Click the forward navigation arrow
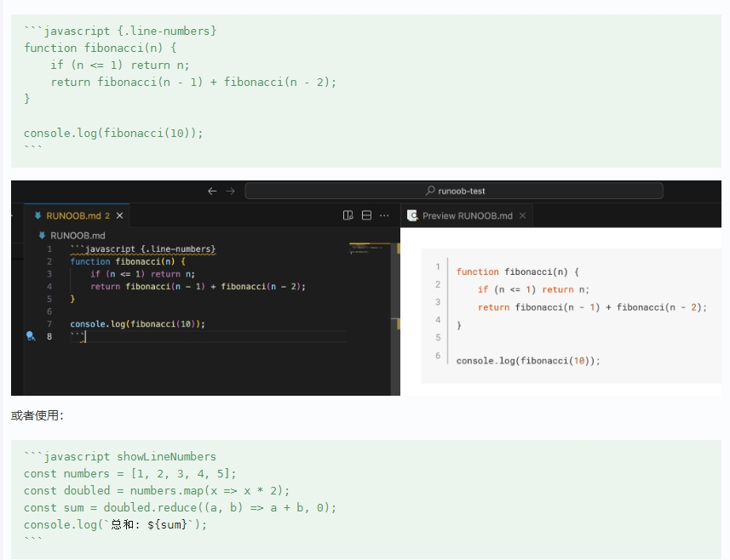The image size is (730, 560). click(231, 191)
